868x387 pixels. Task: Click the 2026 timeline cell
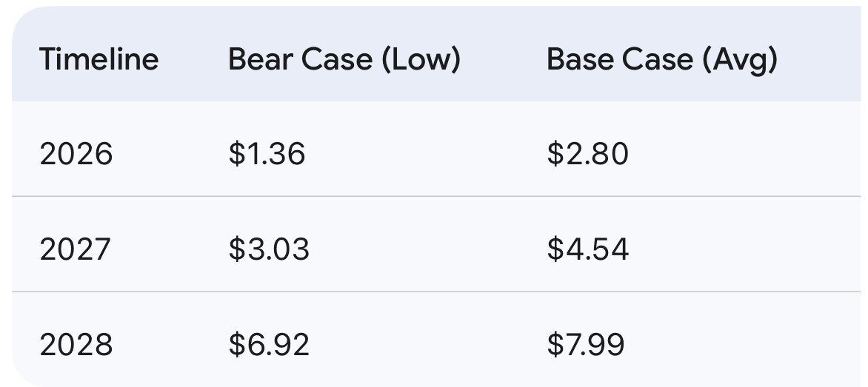pyautogui.click(x=76, y=154)
